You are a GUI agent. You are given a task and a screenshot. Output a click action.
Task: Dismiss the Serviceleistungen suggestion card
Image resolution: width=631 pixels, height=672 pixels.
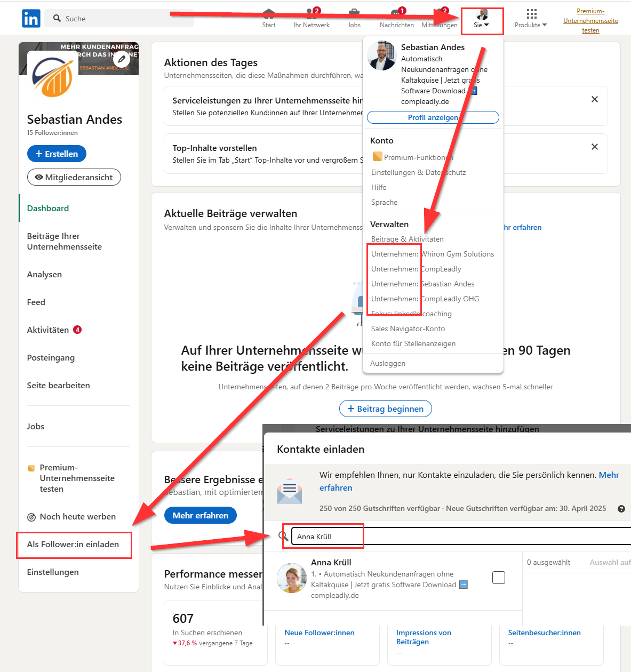coord(594,100)
